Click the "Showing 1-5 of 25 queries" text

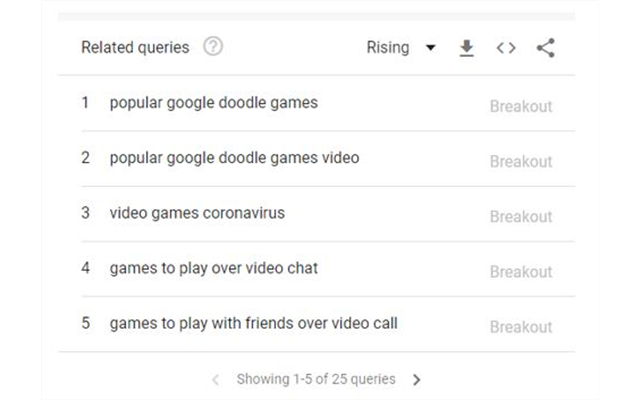pyautogui.click(x=316, y=380)
